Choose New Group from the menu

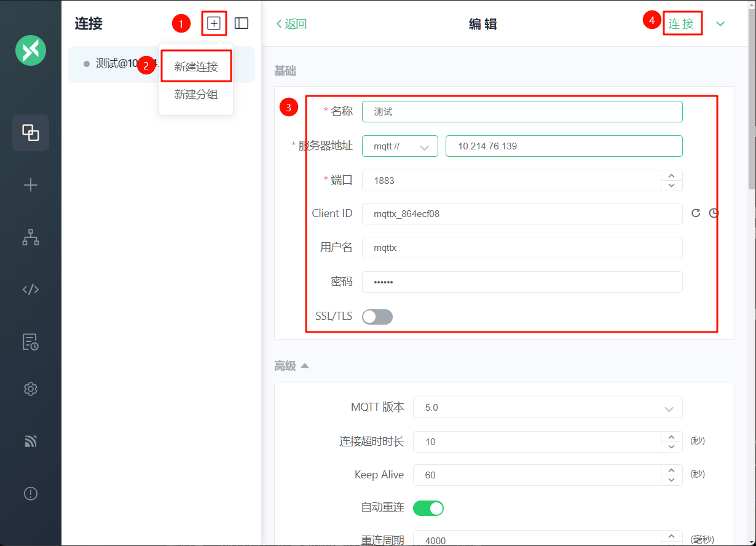(196, 95)
